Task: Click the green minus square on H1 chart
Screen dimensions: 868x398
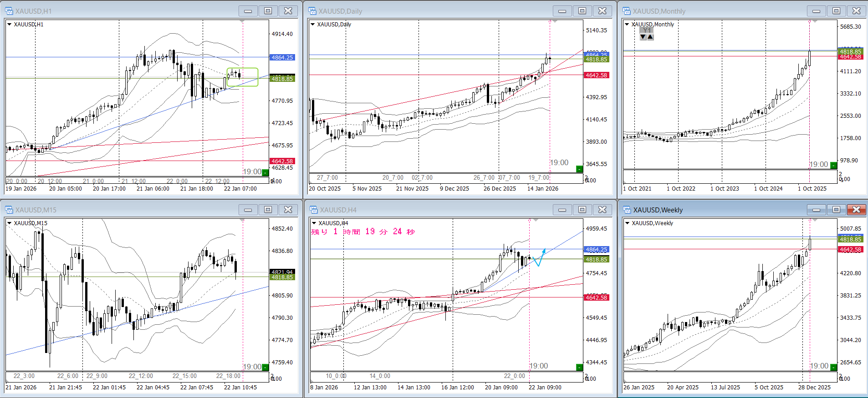Action: click(x=265, y=173)
